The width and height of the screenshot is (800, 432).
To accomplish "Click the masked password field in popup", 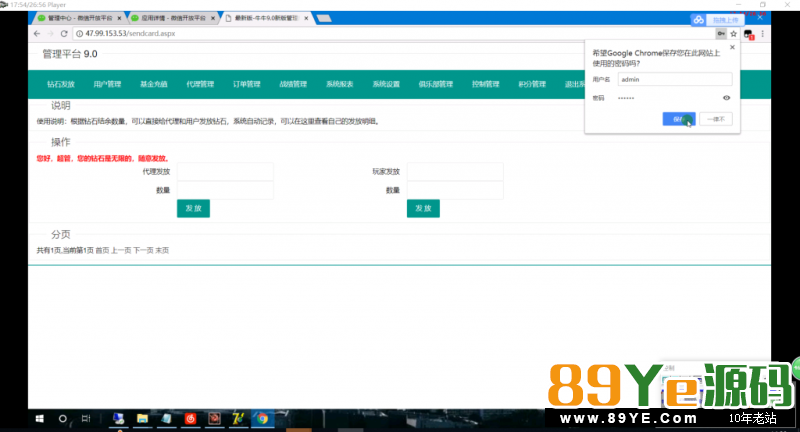I will click(x=668, y=98).
